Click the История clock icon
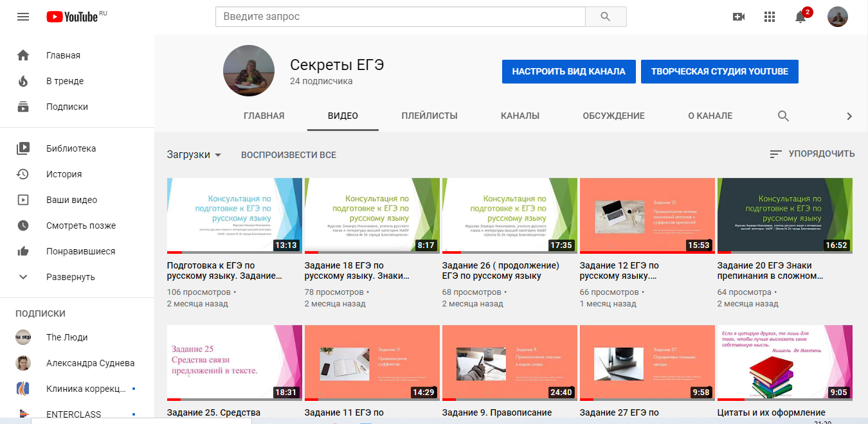The image size is (868, 424). (x=23, y=174)
